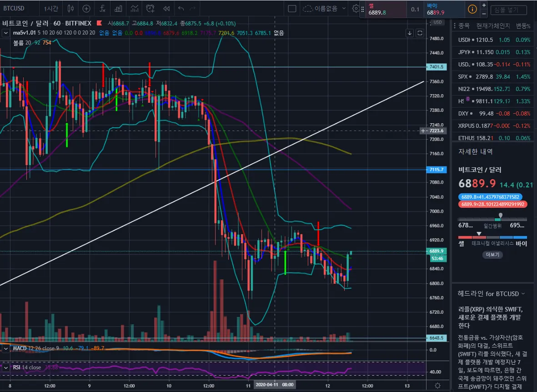Click the BTCUSD symbol search box
Image resolution: width=537 pixels, height=392 pixels.
(14, 8)
